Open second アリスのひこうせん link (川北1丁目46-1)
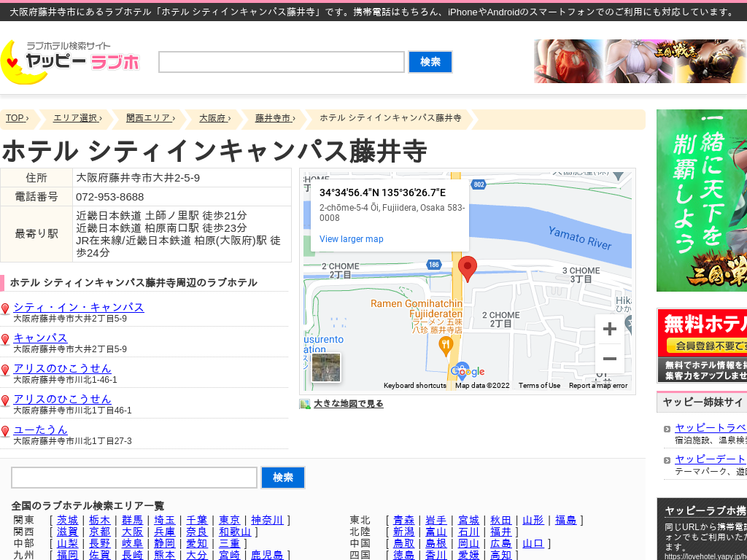 click(62, 399)
